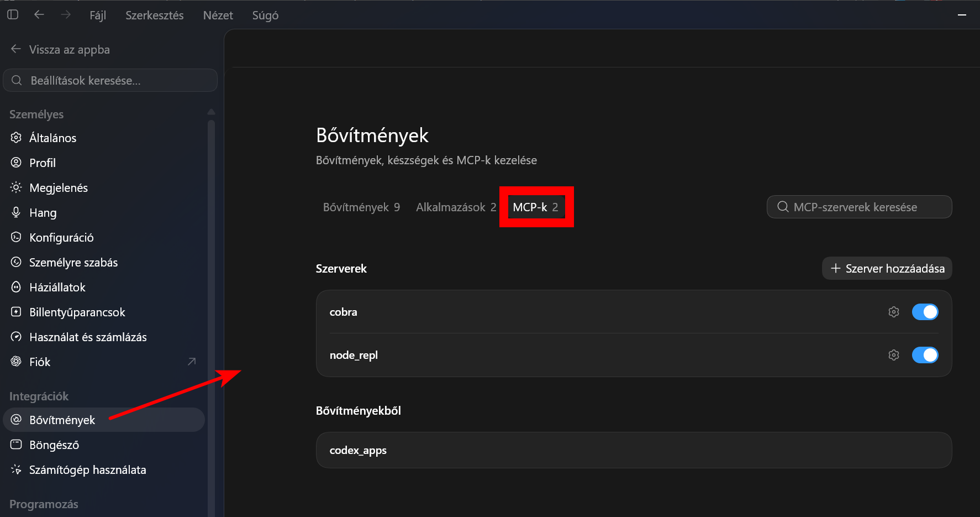Open the Megjelenés settings page
The image size is (980, 517).
[x=104, y=187]
